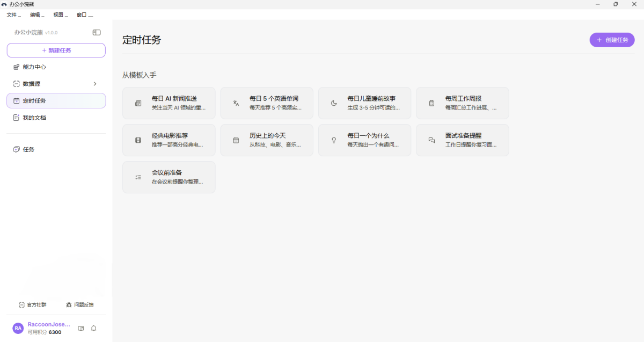This screenshot has width=644, height=342.
Task: Click the RA user avatar
Action: [x=18, y=328]
